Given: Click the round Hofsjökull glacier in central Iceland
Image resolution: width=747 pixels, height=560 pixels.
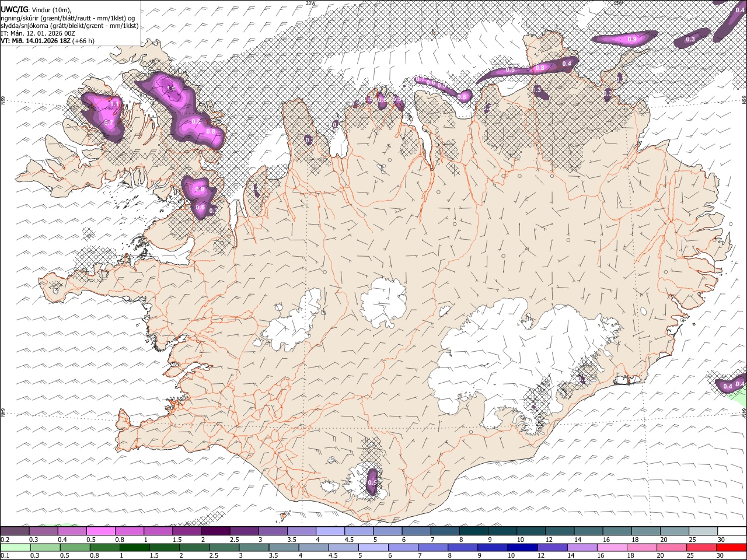Looking at the screenshot, I should pyautogui.click(x=383, y=302).
